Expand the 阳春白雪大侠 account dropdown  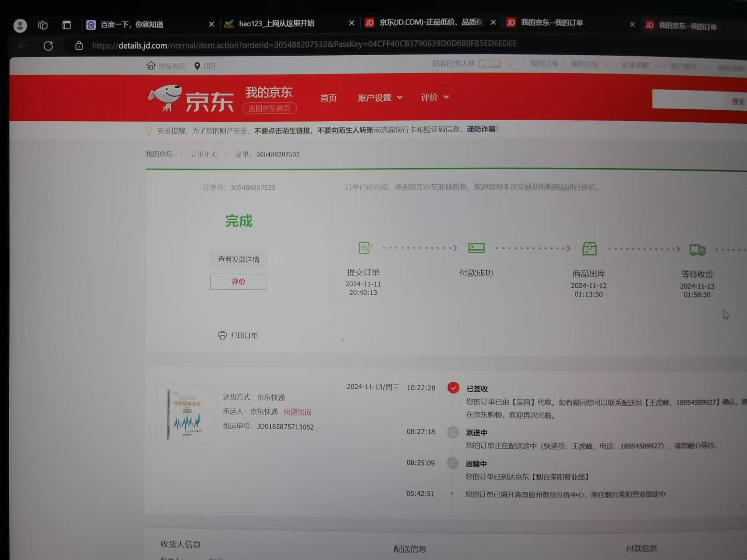472,63
